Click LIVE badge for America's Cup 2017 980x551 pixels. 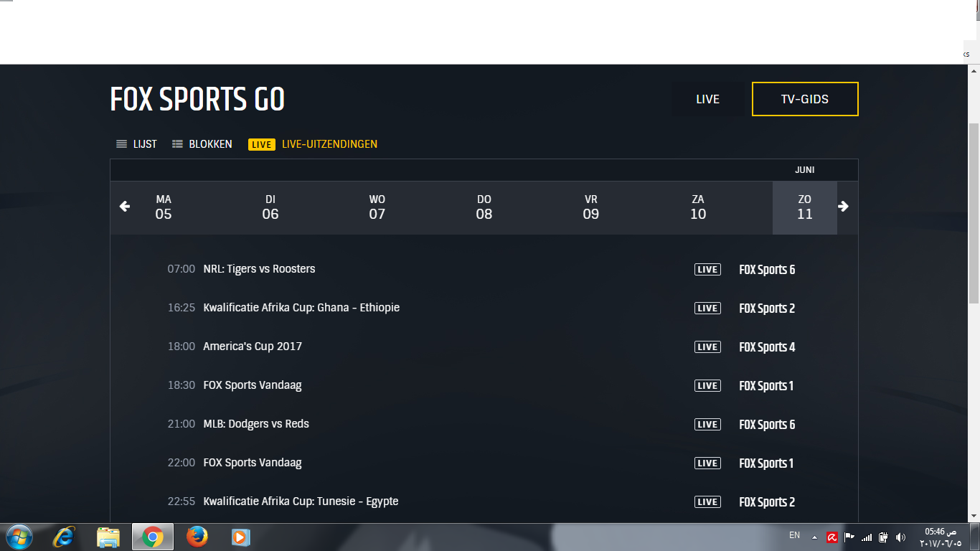pyautogui.click(x=707, y=347)
